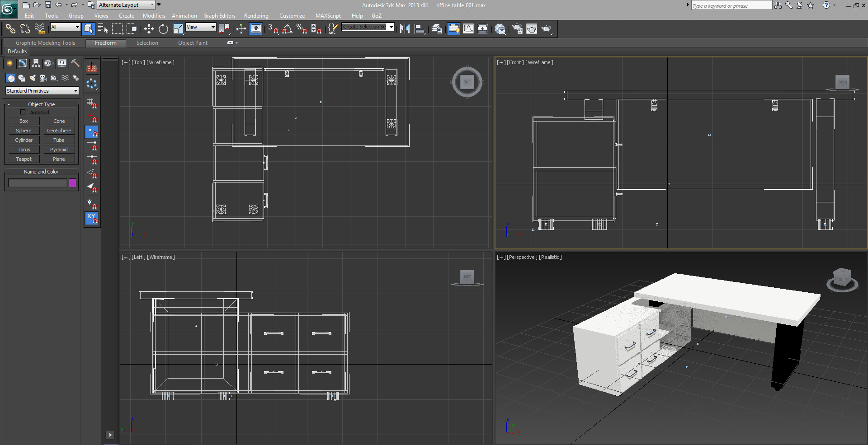868x445 pixels.
Task: Open the Standard Primitives dropdown
Action: pos(42,91)
